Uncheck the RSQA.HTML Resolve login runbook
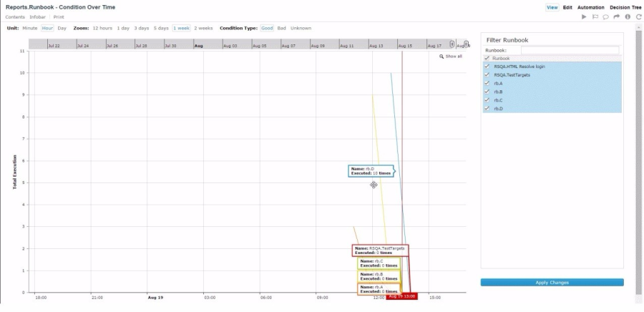 tap(487, 66)
